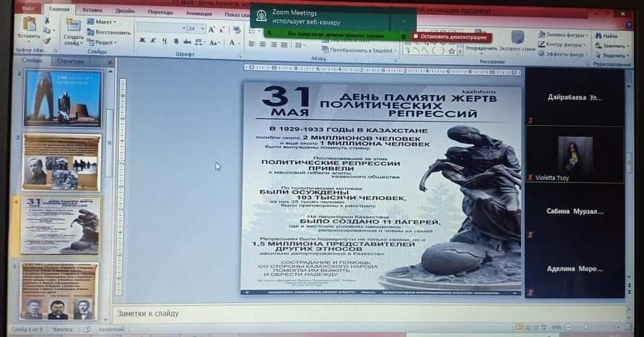Click fit slide to window icon
Image resolution: width=644 pixels, height=337 pixels.
tap(628, 327)
